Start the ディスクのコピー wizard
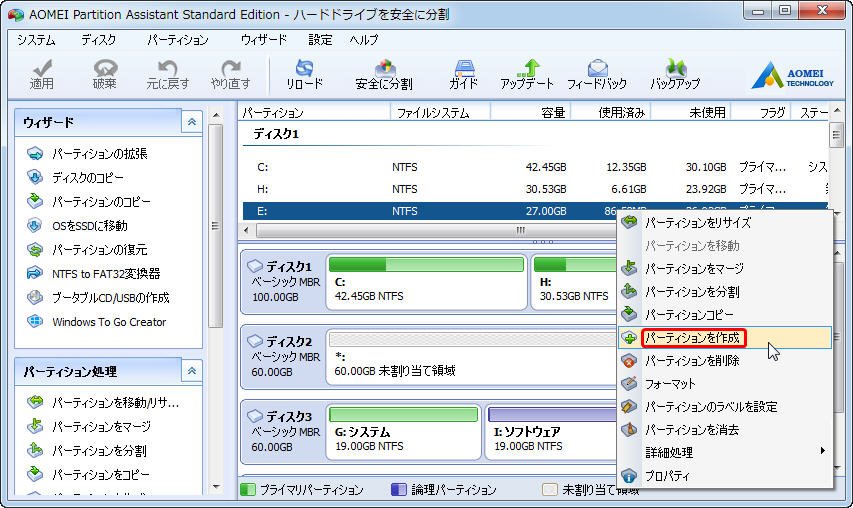The width and height of the screenshot is (853, 508). (76, 178)
